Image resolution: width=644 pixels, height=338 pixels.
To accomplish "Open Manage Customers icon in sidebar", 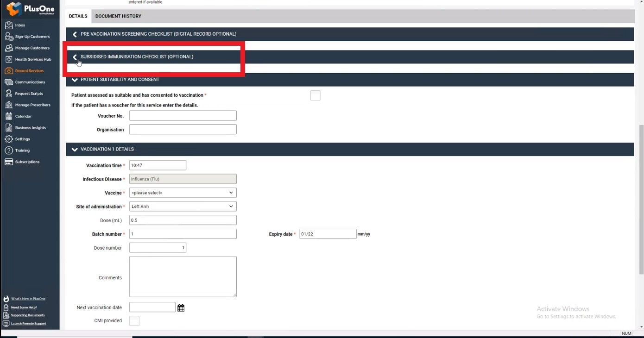I will pyautogui.click(x=9, y=48).
